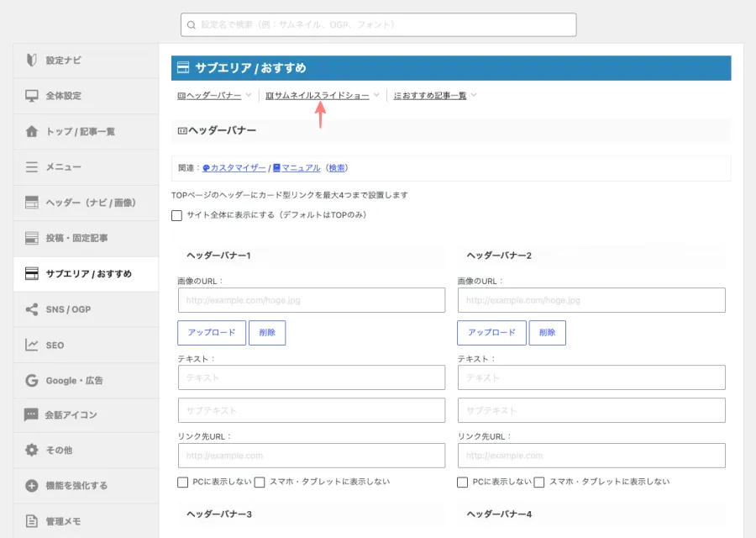Open 設定ナビ in the sidebar

click(x=86, y=61)
